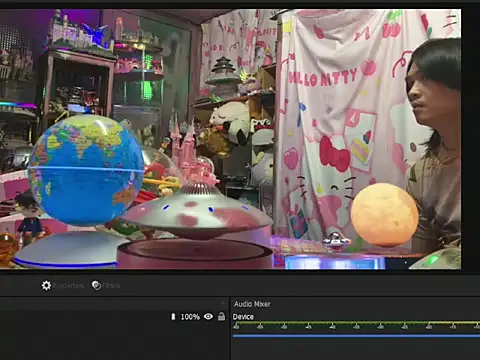Open source Properties via gear icon
480x360 pixels.
pyautogui.click(x=46, y=285)
